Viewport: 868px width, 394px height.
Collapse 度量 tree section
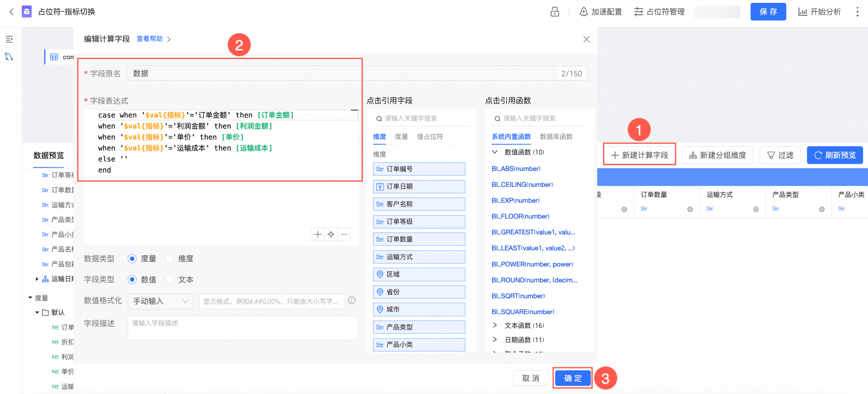[30, 298]
